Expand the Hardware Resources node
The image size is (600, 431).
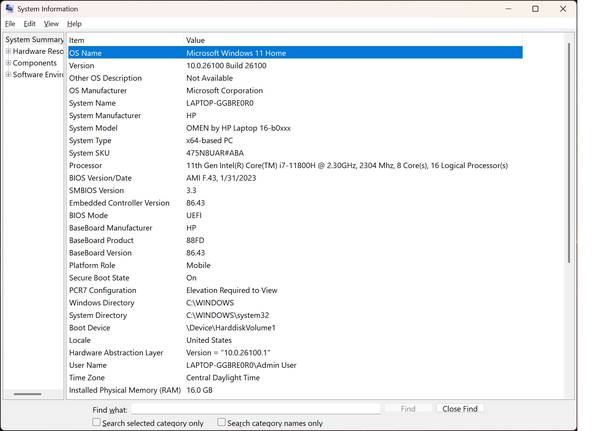pyautogui.click(x=8, y=51)
